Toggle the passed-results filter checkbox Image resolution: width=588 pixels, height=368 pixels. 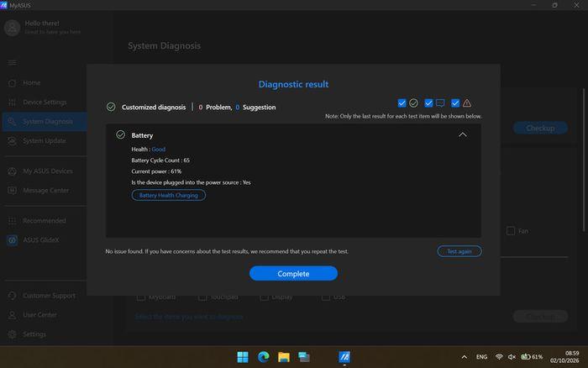(x=402, y=103)
